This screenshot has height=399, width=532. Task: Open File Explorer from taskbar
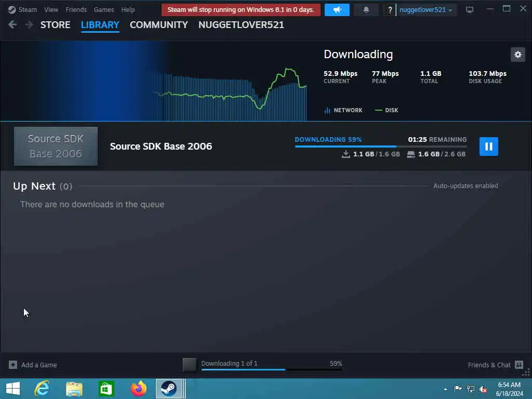click(x=74, y=389)
